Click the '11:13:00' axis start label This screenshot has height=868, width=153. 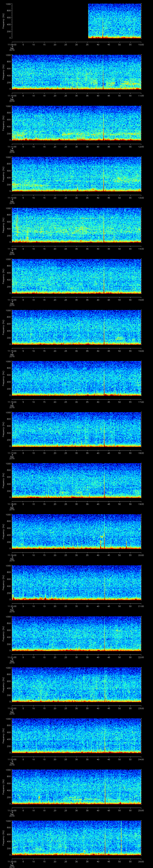coord(12,249)
